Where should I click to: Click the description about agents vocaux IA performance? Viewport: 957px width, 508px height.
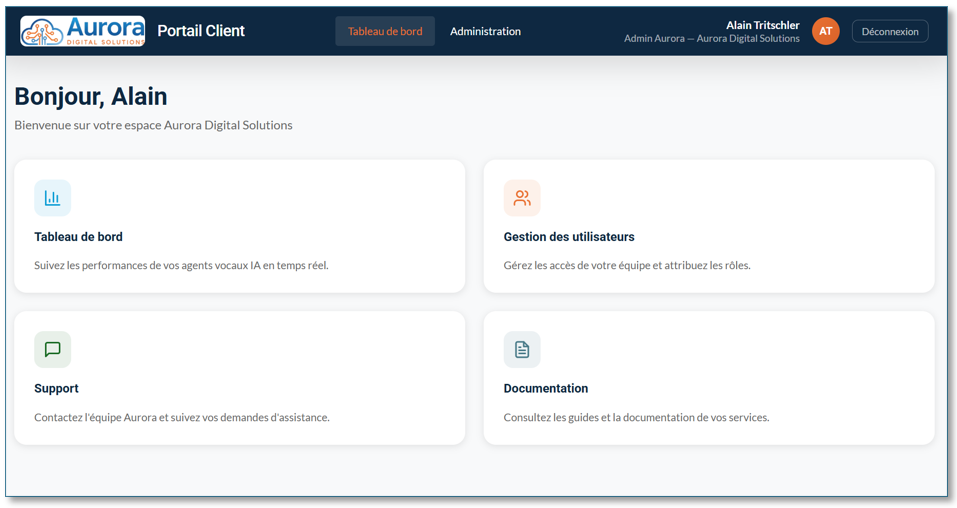[x=181, y=266]
